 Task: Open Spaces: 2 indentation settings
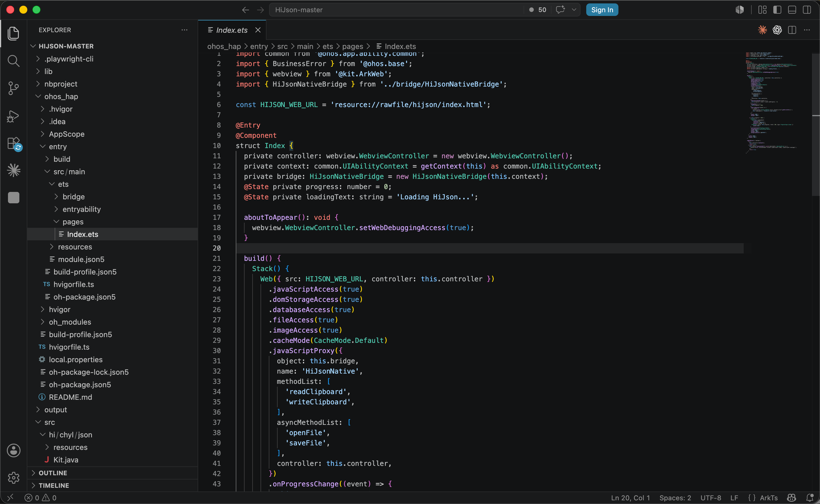pos(675,498)
